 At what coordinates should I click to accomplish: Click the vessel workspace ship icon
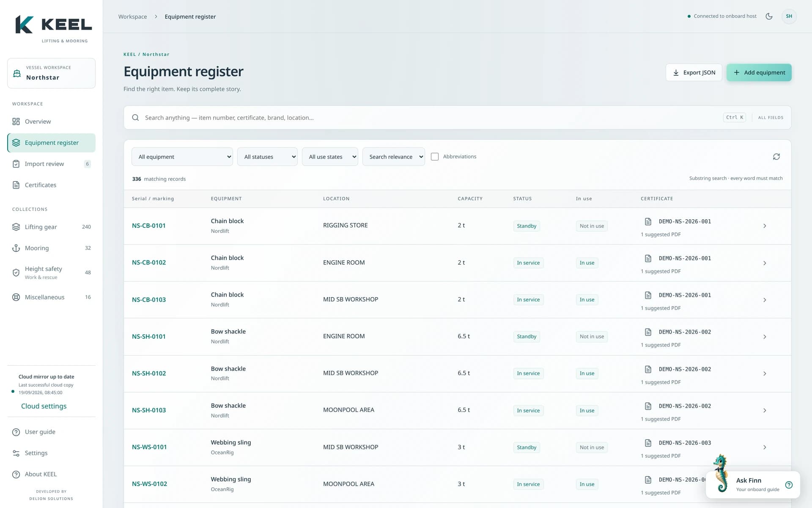coord(17,73)
